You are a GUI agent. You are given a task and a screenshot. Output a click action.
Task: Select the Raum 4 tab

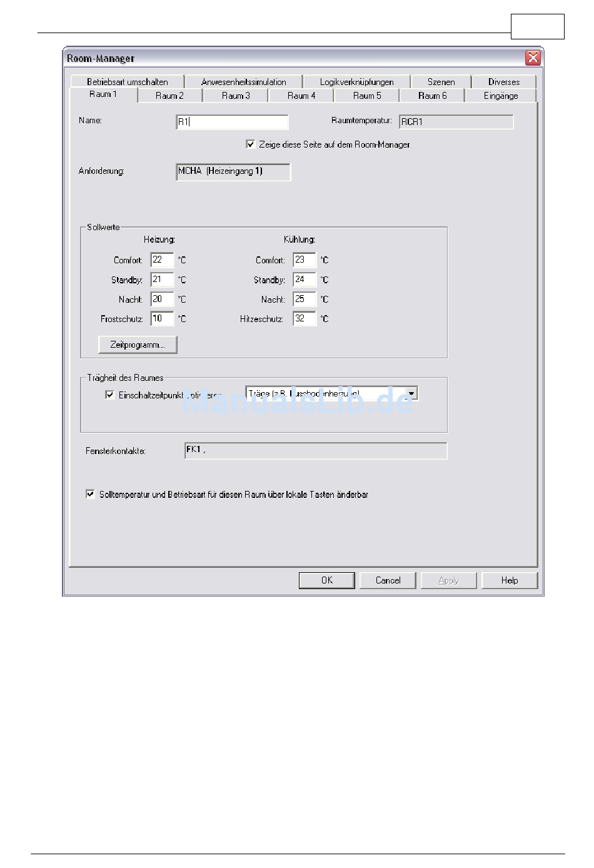pyautogui.click(x=301, y=96)
